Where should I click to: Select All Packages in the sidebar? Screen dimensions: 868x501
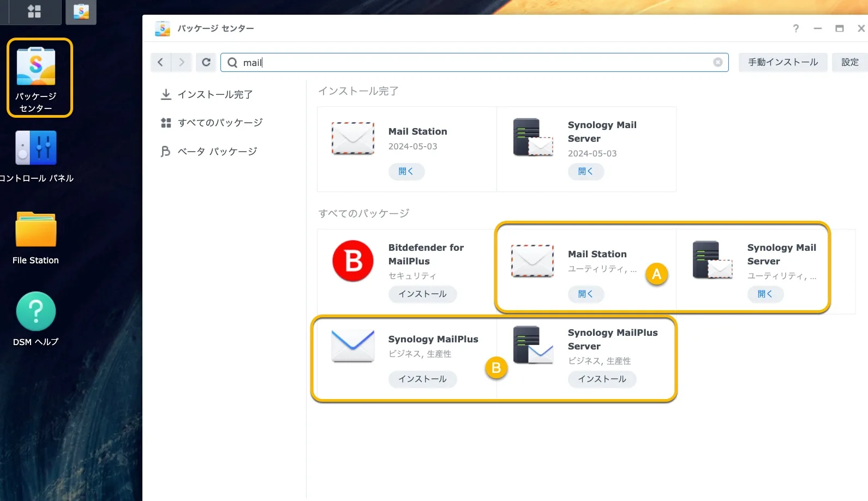(x=212, y=123)
